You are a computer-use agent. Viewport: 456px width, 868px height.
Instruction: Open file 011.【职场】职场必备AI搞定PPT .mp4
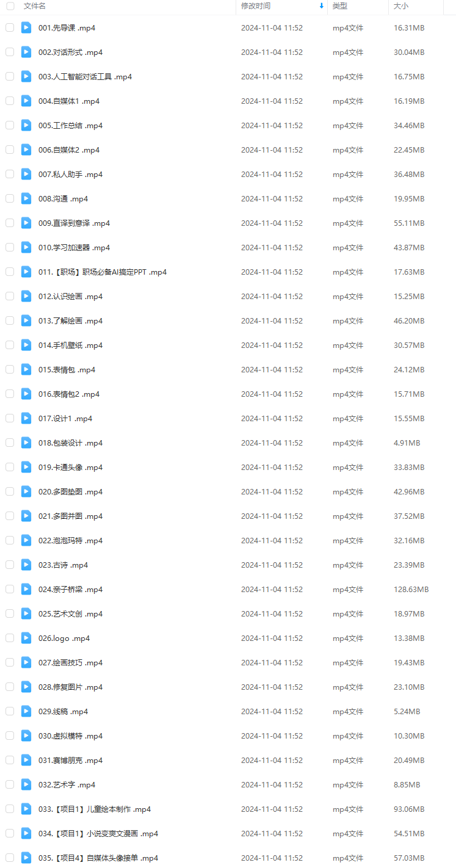pyautogui.click(x=103, y=272)
